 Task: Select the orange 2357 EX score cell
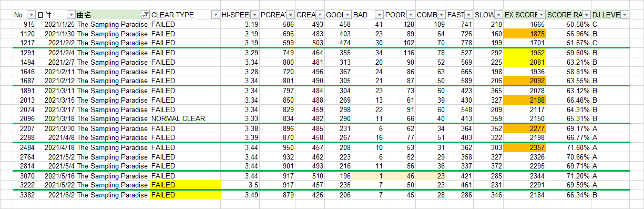point(525,147)
